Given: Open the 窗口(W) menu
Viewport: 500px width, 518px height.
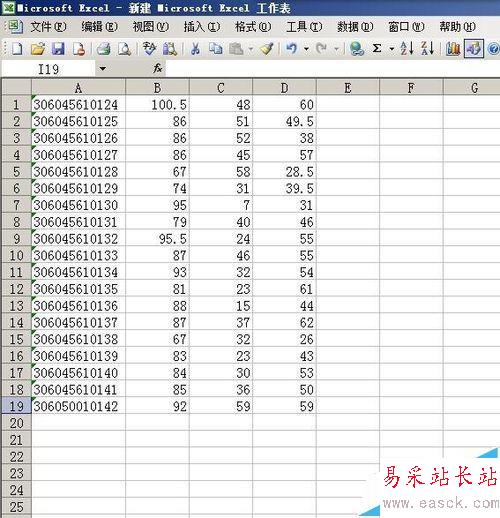Looking at the screenshot, I should pyautogui.click(x=406, y=27).
